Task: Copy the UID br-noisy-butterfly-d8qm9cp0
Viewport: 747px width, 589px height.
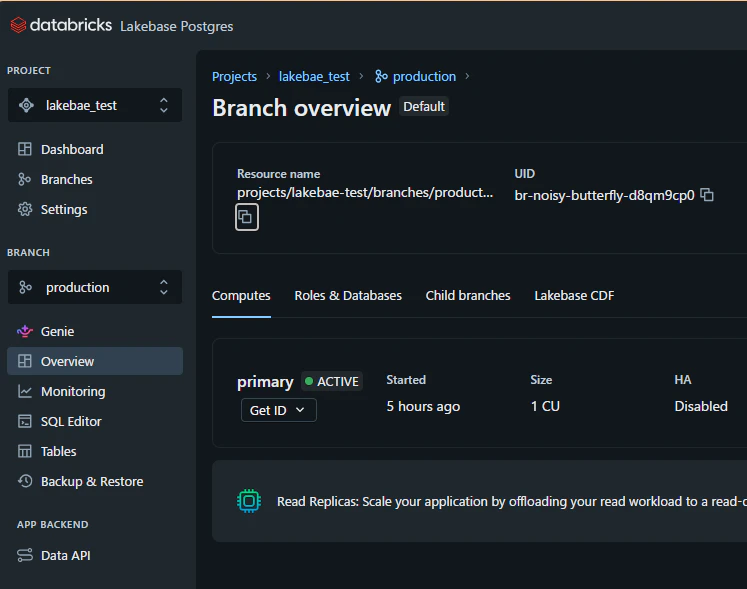Action: point(707,195)
